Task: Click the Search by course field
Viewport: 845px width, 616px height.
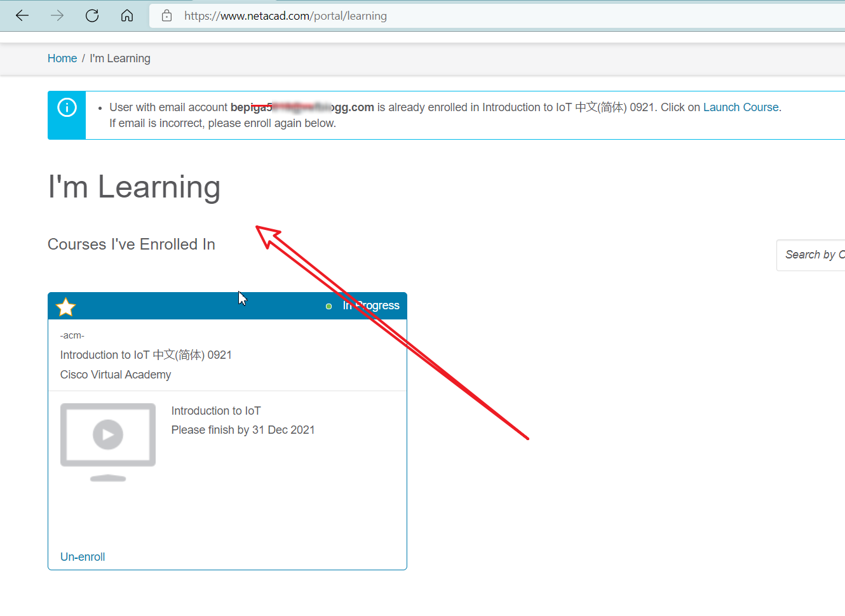Action: point(811,255)
